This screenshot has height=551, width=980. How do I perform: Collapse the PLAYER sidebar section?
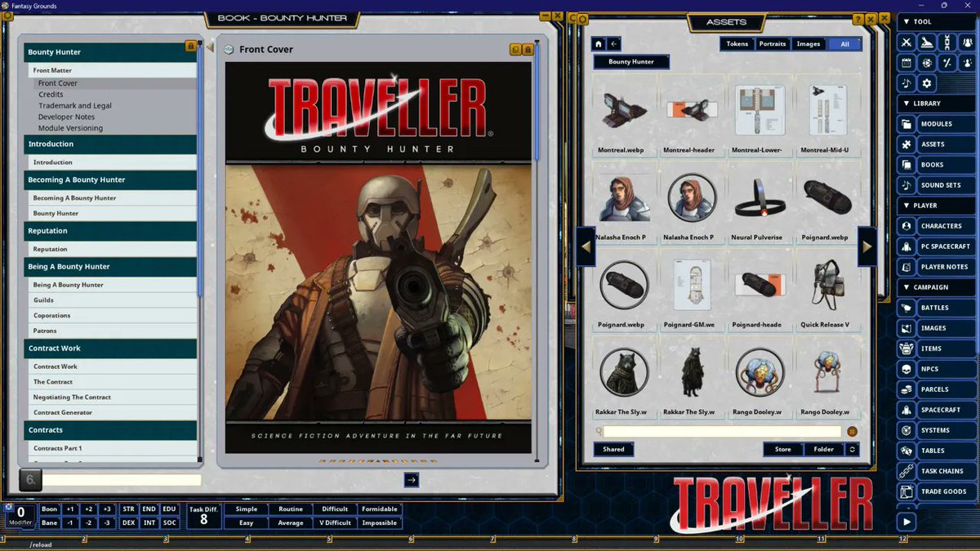coord(938,206)
